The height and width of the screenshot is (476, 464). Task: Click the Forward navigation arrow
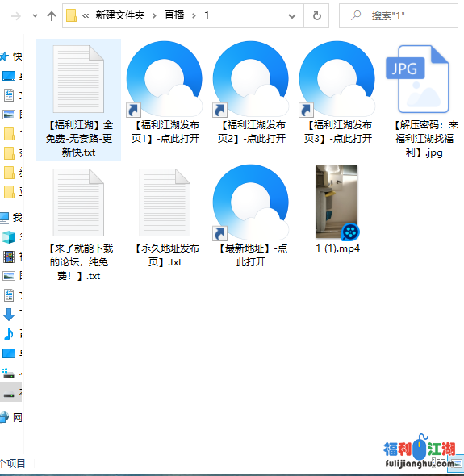click(x=16, y=16)
